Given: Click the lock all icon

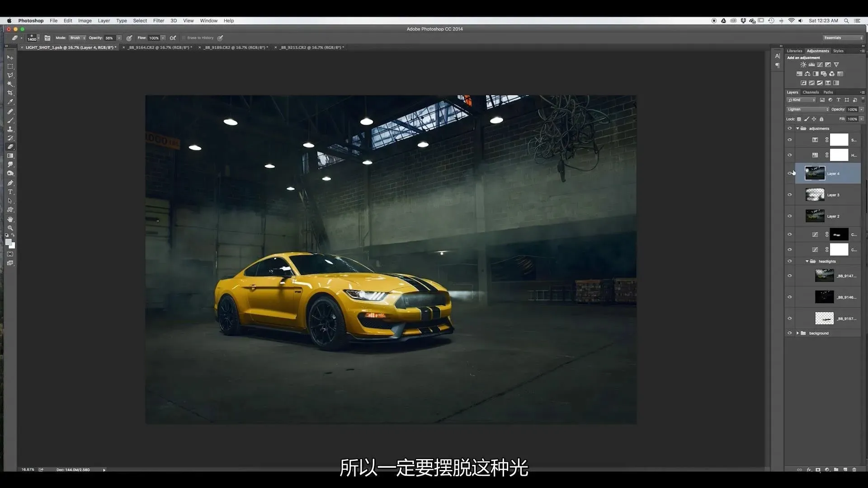Looking at the screenshot, I should click(821, 119).
